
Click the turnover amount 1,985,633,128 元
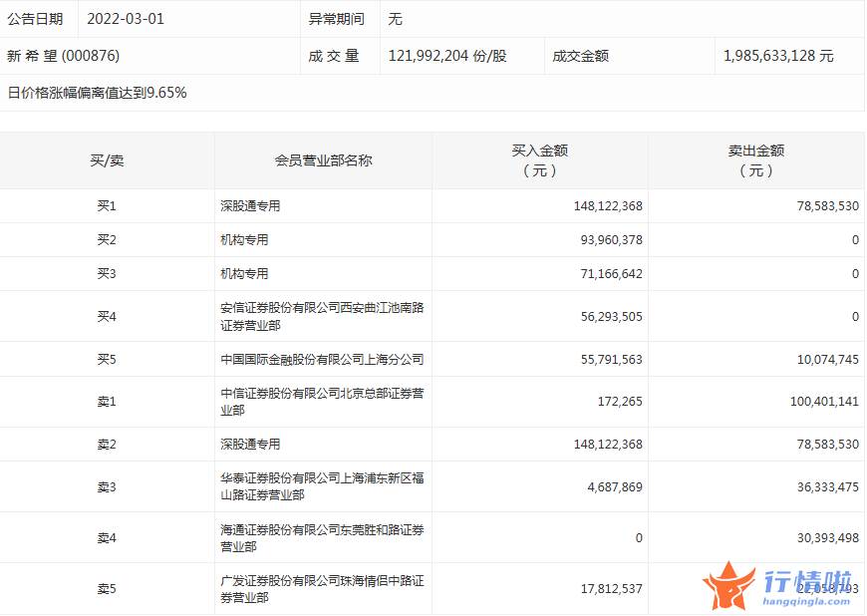(778, 56)
